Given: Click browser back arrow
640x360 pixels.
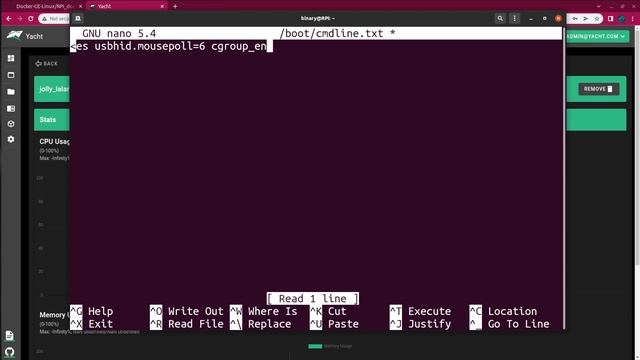Looking at the screenshot, I should pos(9,19).
